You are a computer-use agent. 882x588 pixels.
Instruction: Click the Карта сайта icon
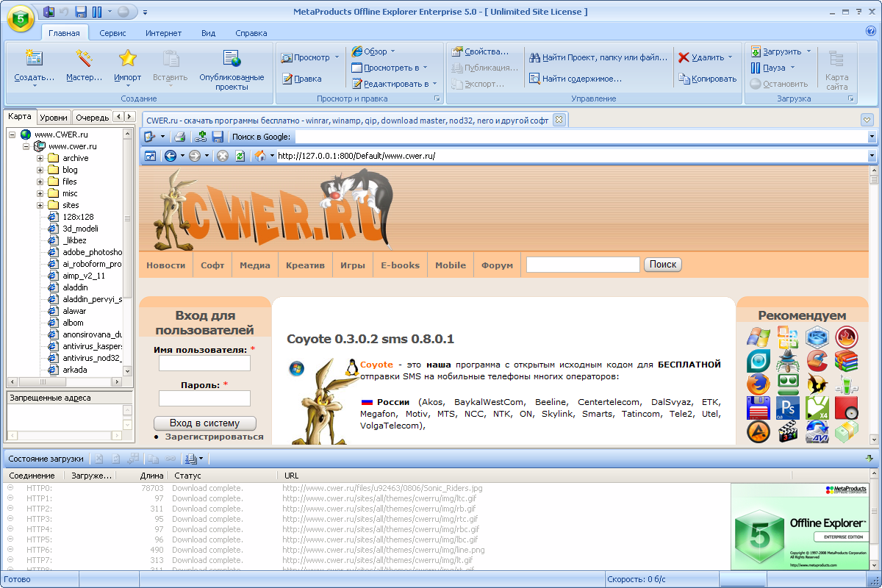tap(836, 60)
